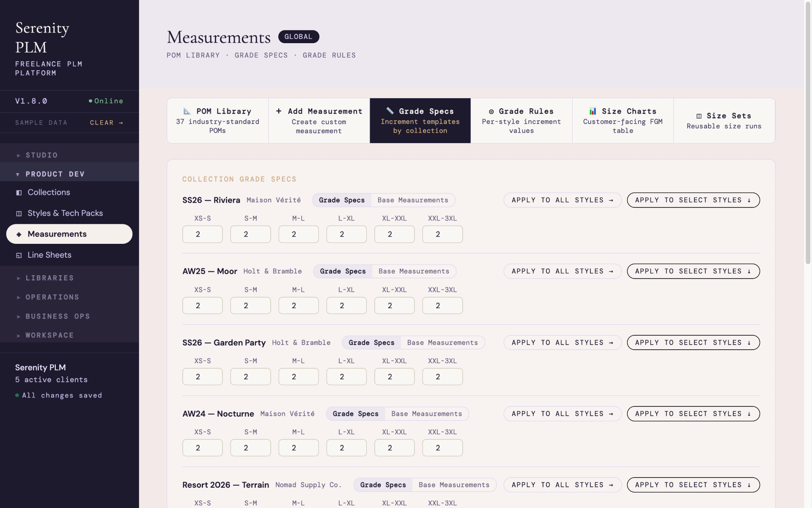This screenshot has height=508, width=812.
Task: Open Apply to Select Styles for SS26 Riviera
Action: [x=693, y=200]
